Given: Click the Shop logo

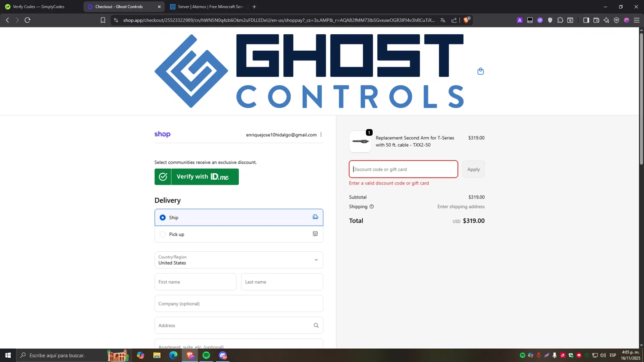Looking at the screenshot, I should click(162, 134).
